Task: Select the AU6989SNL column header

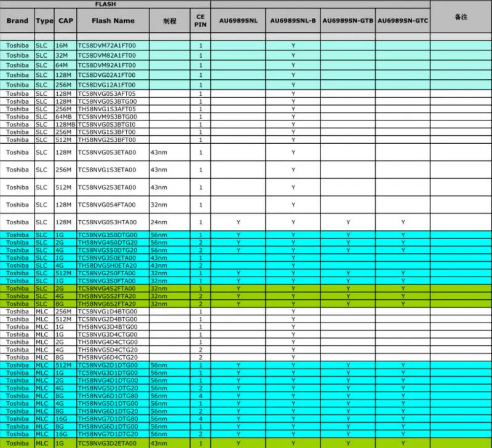Action: coord(238,21)
